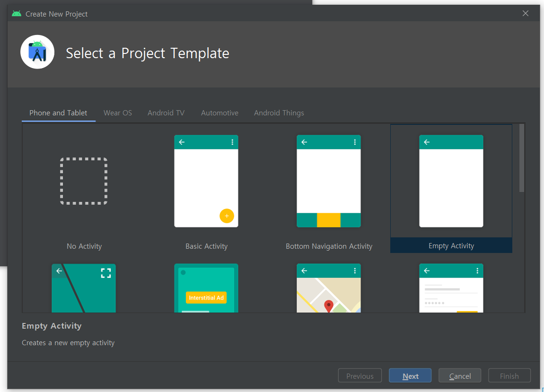Click the 'Bottom Navigation Activity' label

(329, 246)
